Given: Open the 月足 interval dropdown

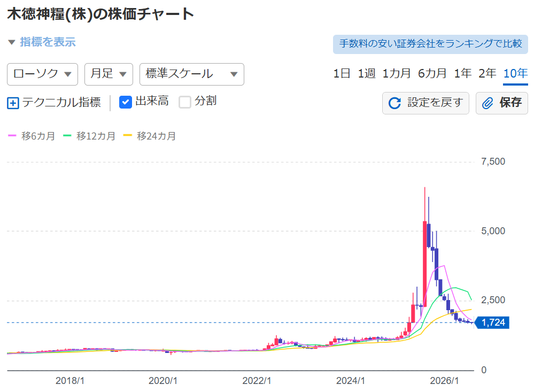Looking at the screenshot, I should [109, 74].
